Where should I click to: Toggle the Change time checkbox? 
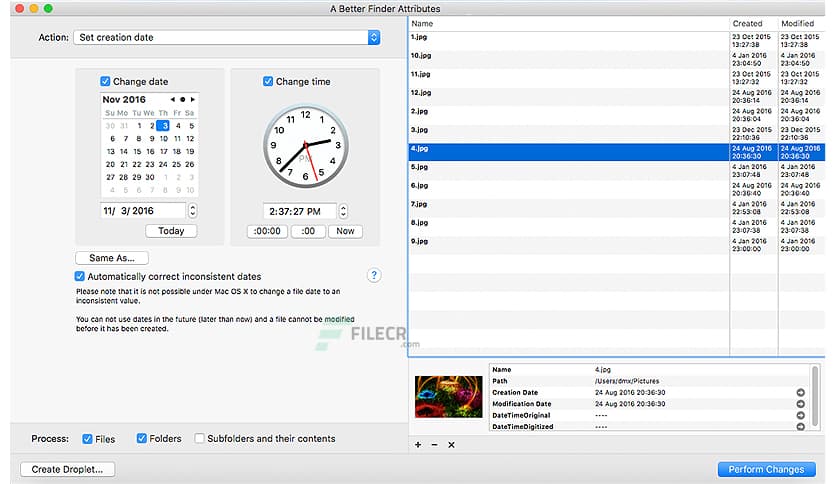[268, 82]
